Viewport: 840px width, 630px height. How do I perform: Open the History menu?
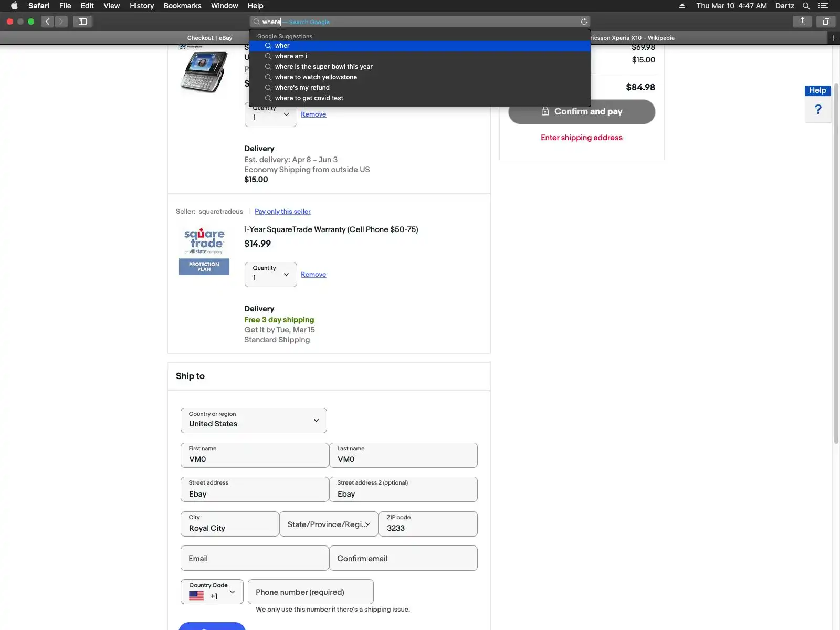[x=142, y=6]
